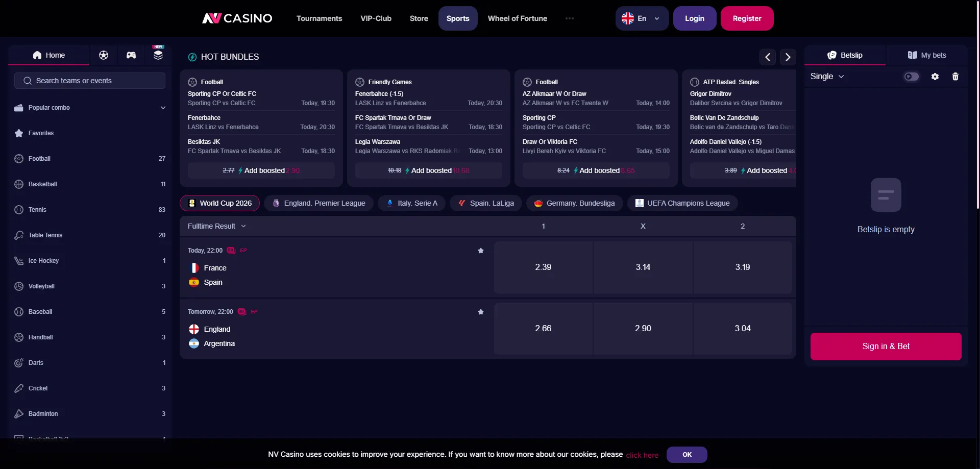Image resolution: width=980 pixels, height=469 pixels.
Task: Select the Italy Serie A chip
Action: [411, 203]
